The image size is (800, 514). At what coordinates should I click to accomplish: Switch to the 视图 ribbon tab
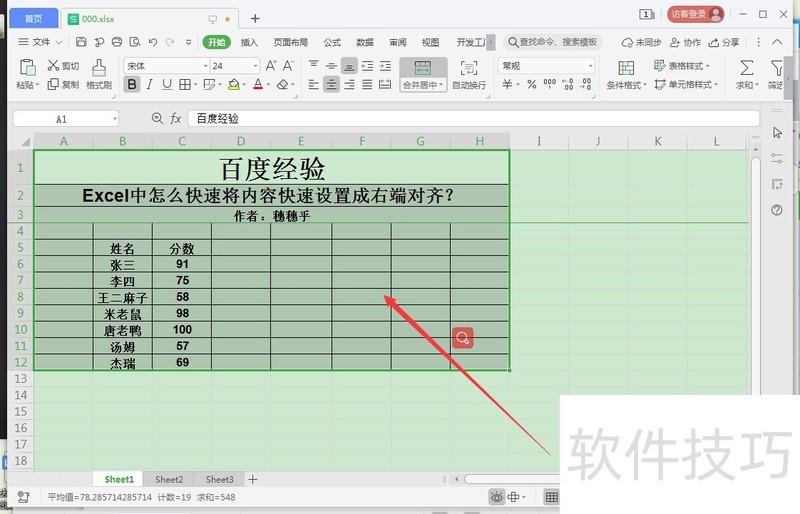[x=430, y=42]
